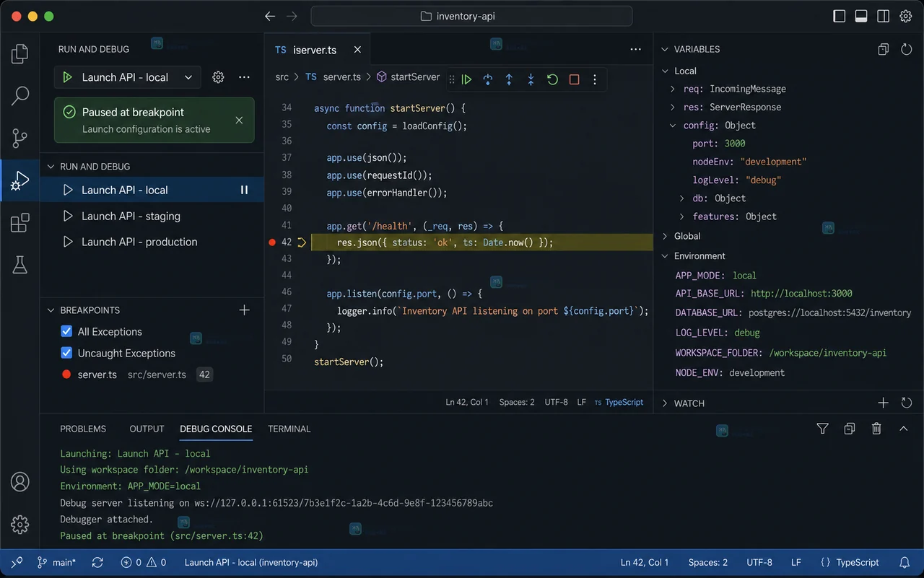This screenshot has height=578, width=924.
Task: Stop the debug session
Action: point(574,79)
